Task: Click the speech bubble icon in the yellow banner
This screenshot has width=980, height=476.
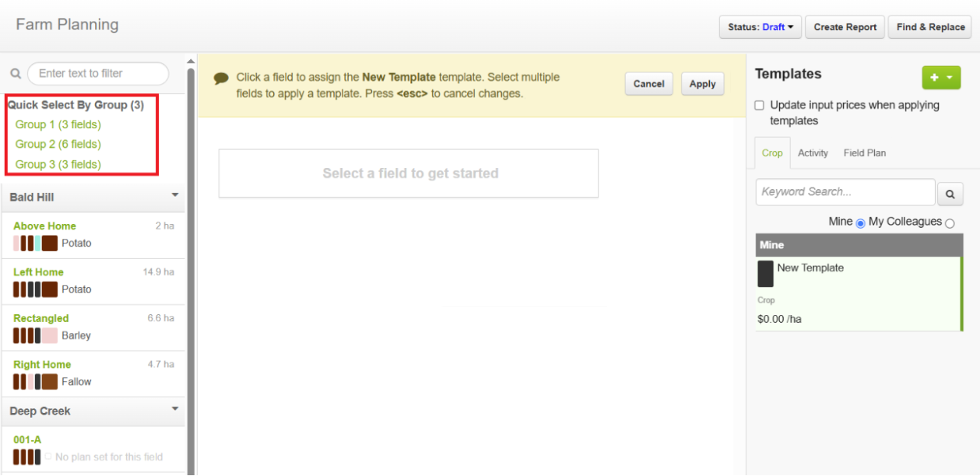Action: tap(221, 79)
